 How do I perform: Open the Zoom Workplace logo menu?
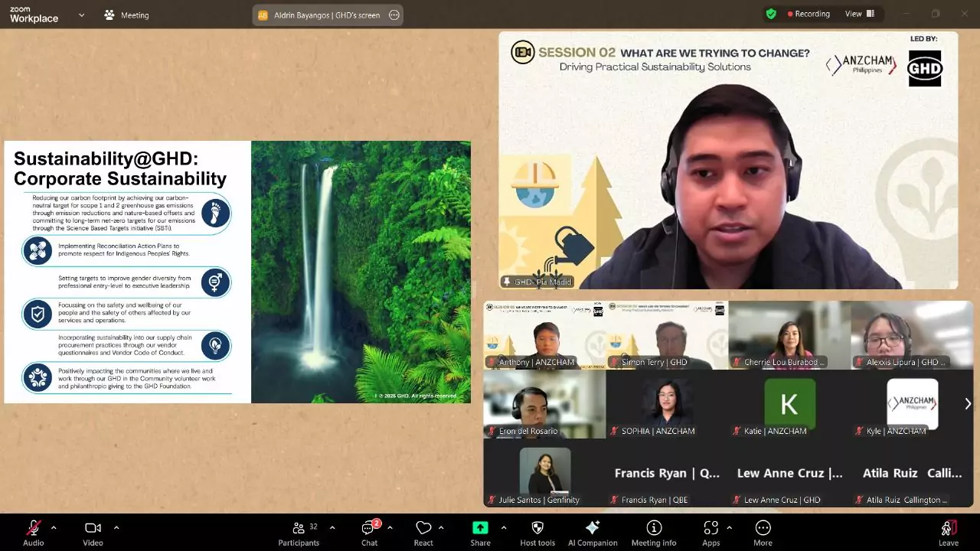[34, 15]
